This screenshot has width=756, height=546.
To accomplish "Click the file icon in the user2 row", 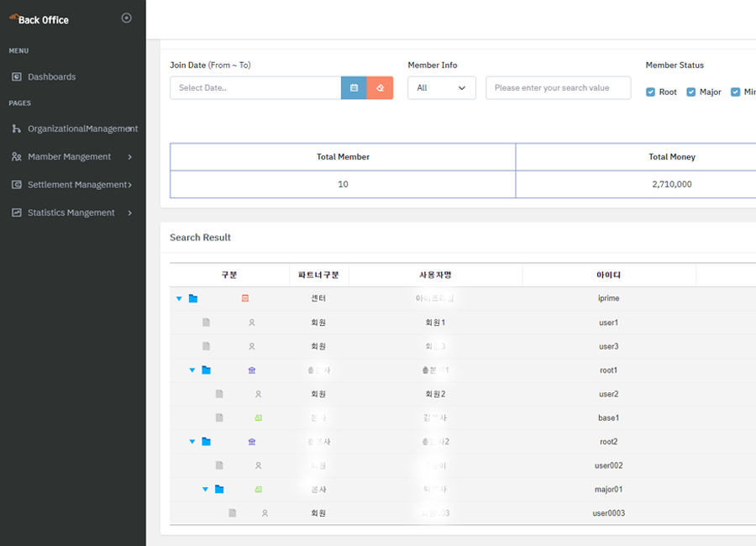I will [x=219, y=394].
